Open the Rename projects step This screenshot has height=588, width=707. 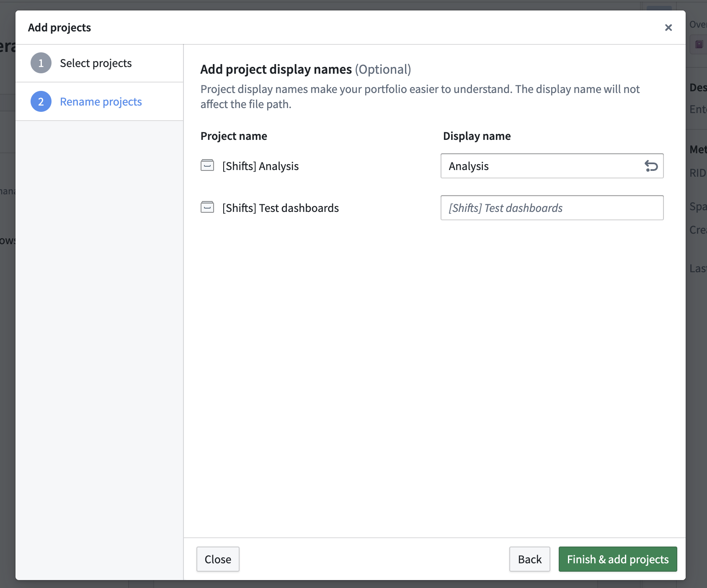[x=99, y=102]
